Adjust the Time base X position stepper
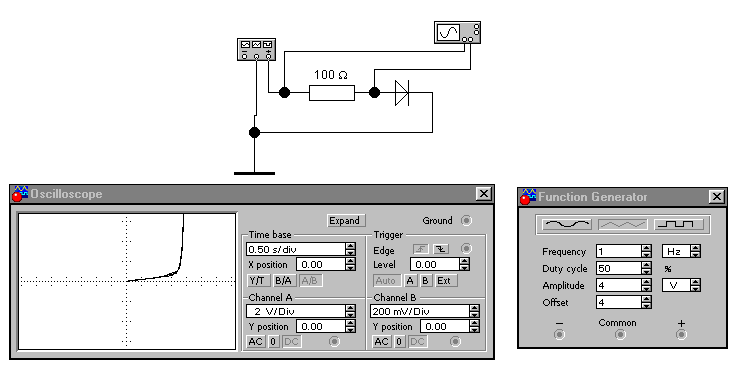The image size is (740, 372). click(x=350, y=264)
